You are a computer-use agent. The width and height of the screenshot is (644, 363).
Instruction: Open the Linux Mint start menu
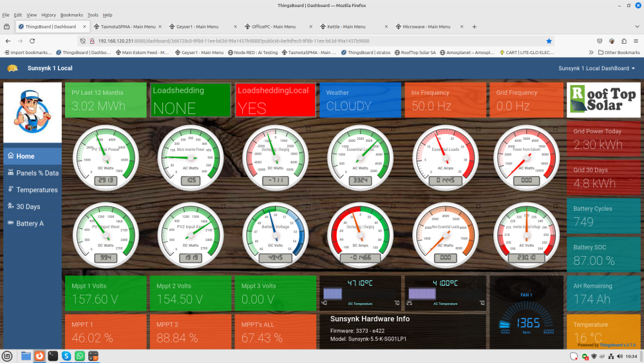pyautogui.click(x=7, y=356)
